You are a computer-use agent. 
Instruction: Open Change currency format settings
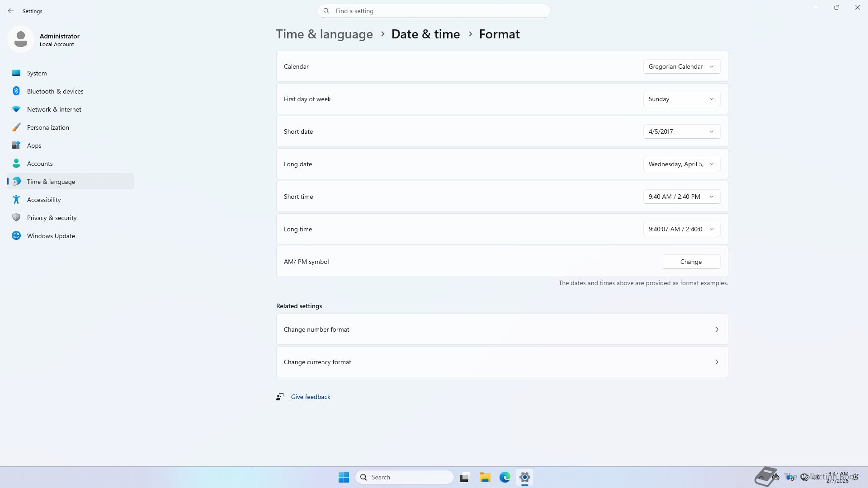click(502, 362)
